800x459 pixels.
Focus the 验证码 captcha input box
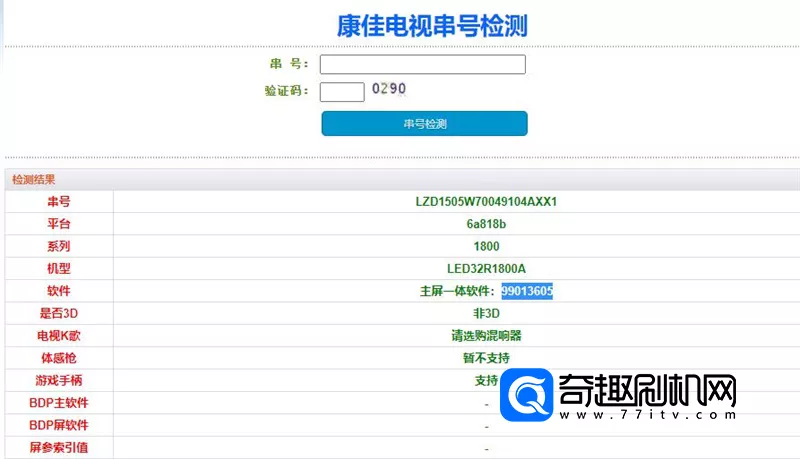tap(342, 92)
